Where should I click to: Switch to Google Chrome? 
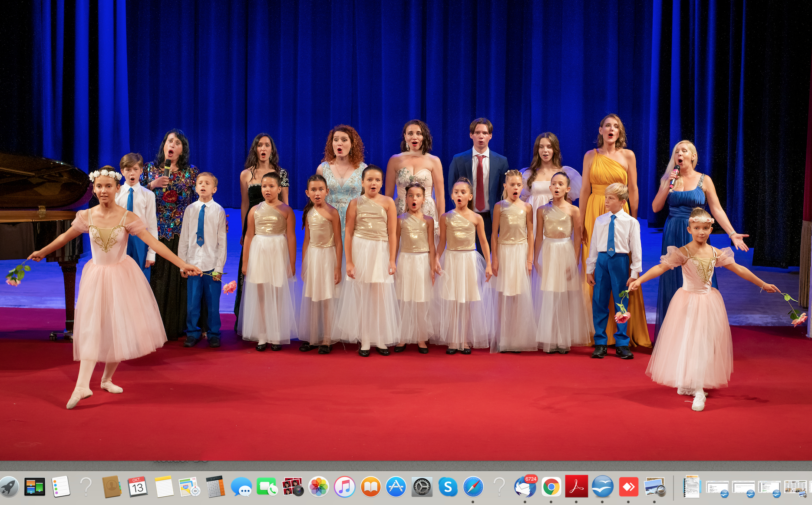551,487
